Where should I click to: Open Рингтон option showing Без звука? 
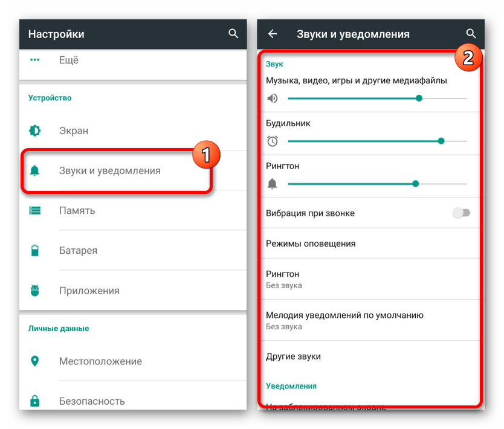(x=370, y=279)
